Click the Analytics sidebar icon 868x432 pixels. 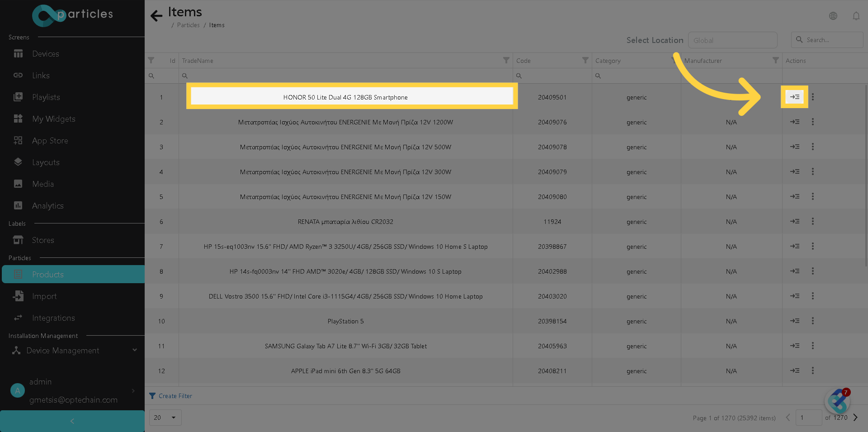click(x=18, y=205)
